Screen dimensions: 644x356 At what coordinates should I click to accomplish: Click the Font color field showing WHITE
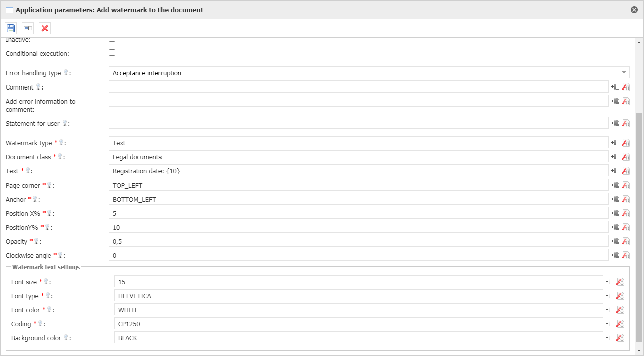359,310
